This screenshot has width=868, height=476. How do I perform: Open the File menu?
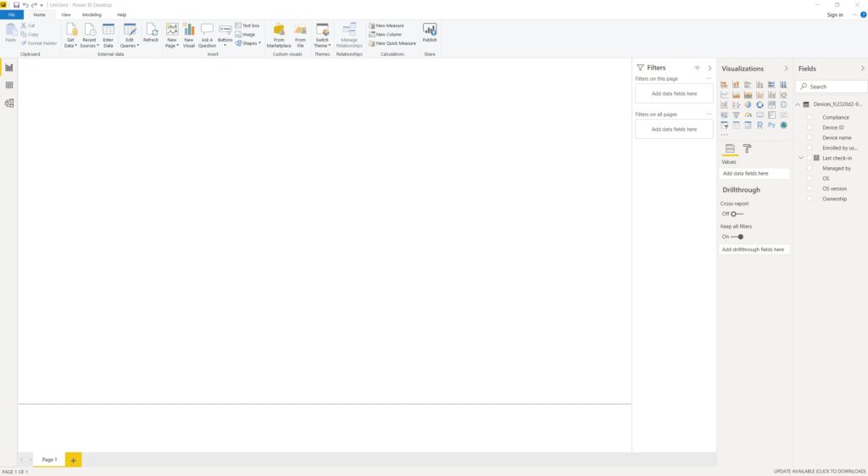coord(12,14)
